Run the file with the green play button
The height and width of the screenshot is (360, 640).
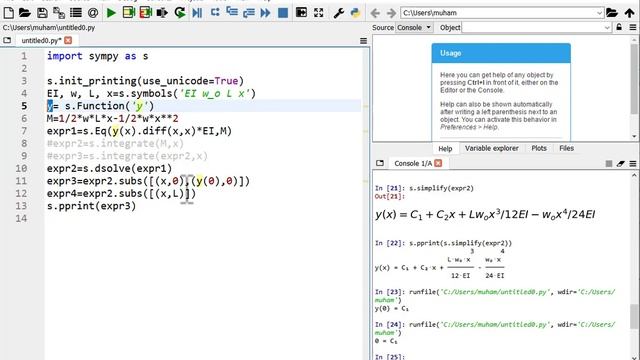[x=111, y=13]
